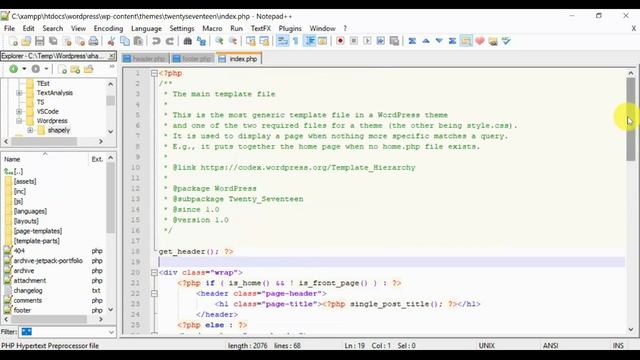The width and height of the screenshot is (640, 360).
Task: Save the current file with the floppy icon
Action: (40, 41)
